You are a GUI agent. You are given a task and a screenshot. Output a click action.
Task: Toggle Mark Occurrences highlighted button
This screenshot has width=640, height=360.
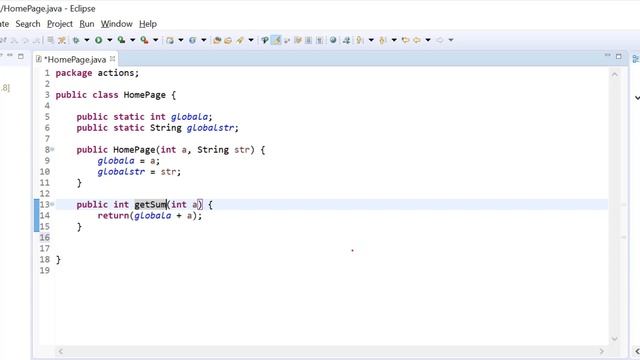coord(276,40)
